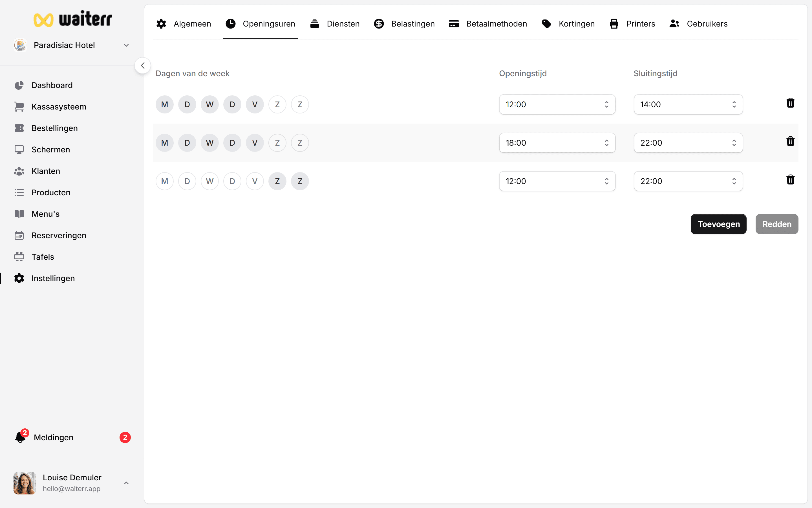Click the Dashboard pie chart icon
812x508 pixels.
pyautogui.click(x=19, y=85)
